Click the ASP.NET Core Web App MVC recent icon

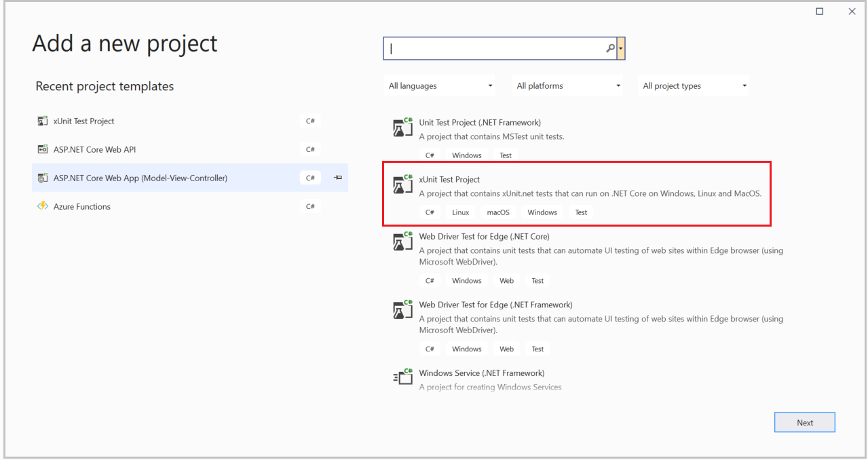point(43,178)
